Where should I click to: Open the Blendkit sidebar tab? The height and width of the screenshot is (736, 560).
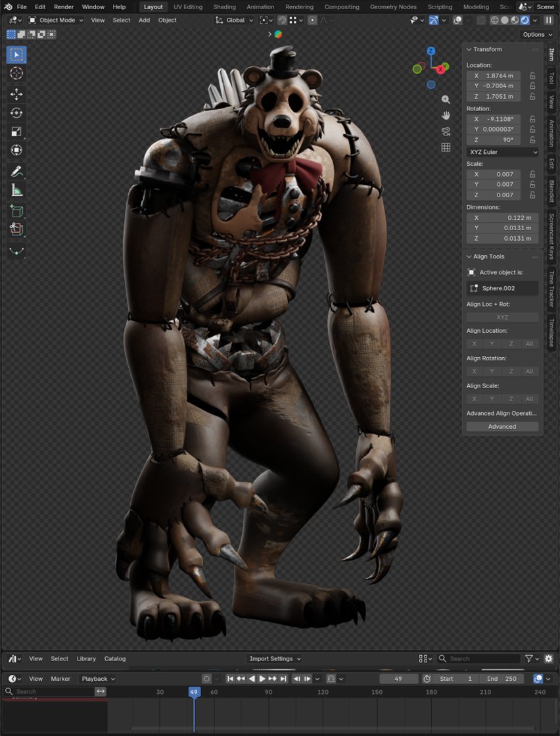tap(551, 191)
